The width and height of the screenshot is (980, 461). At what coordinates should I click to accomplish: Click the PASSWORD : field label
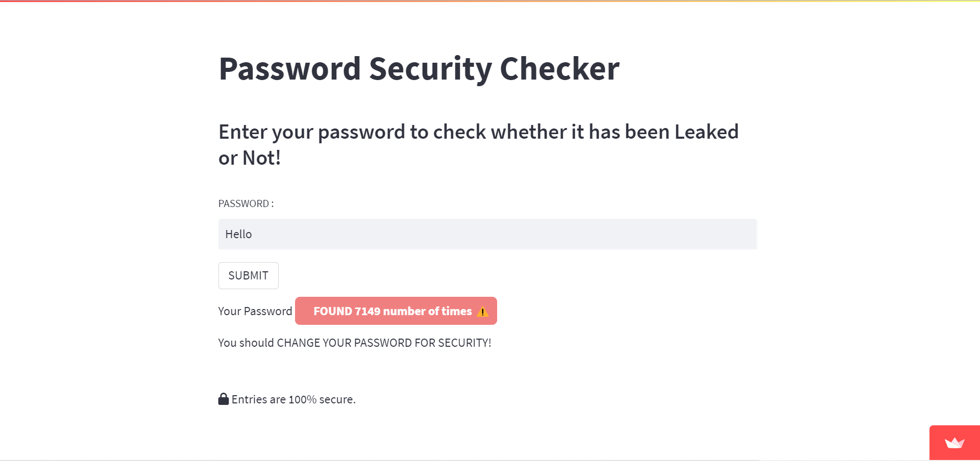(x=246, y=203)
